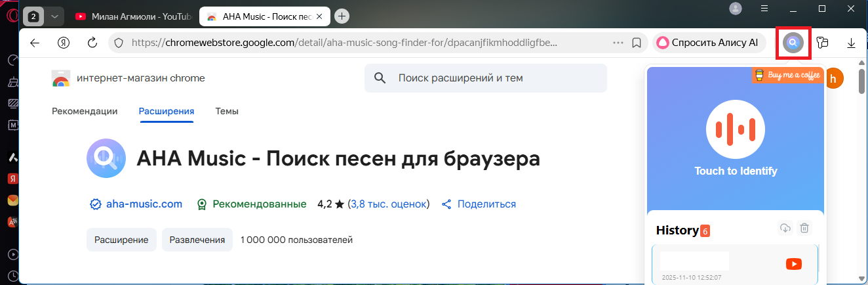This screenshot has height=285, width=868.
Task: Bookmark this page in the address bar
Action: (x=636, y=43)
